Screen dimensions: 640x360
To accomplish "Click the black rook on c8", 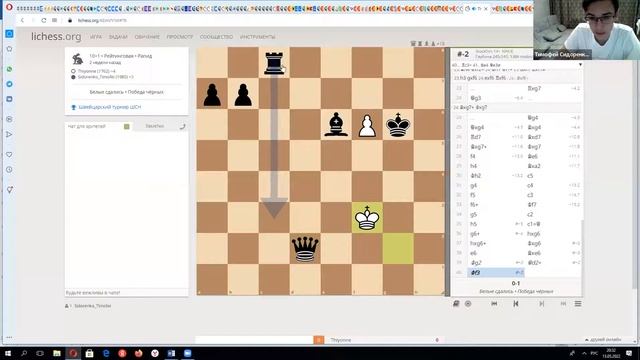I will coord(274,63).
